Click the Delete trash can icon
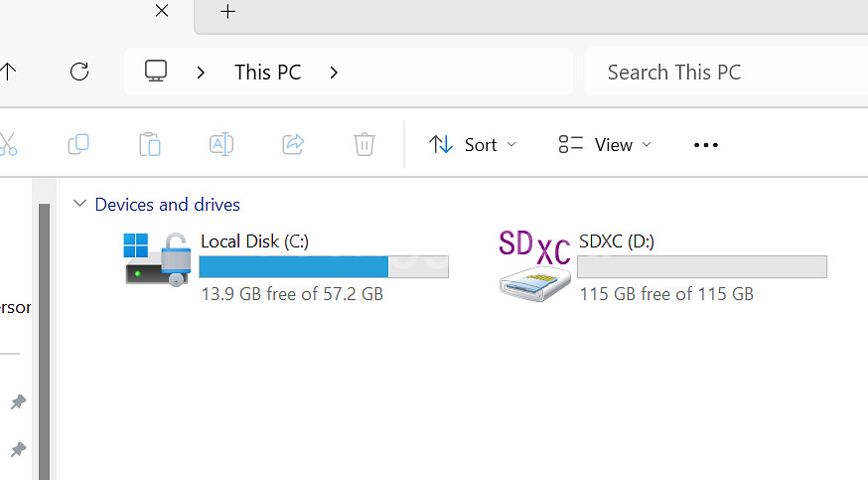868x480 pixels. [x=364, y=144]
